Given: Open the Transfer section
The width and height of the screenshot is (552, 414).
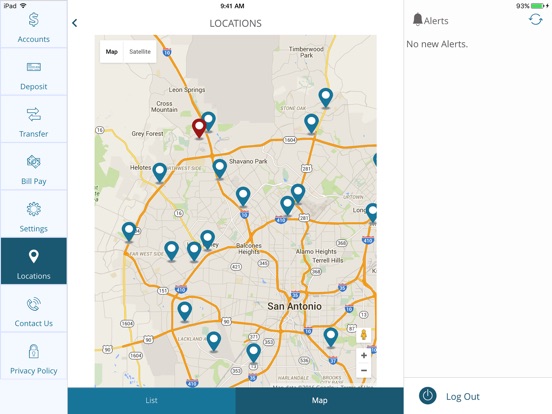Looking at the screenshot, I should tap(33, 120).
